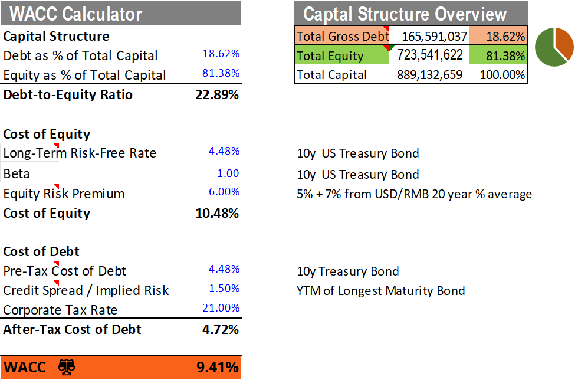Image resolution: width=588 pixels, height=380 pixels.
Task: Select the orange Total Gross Debt label cell
Action: 342,36
